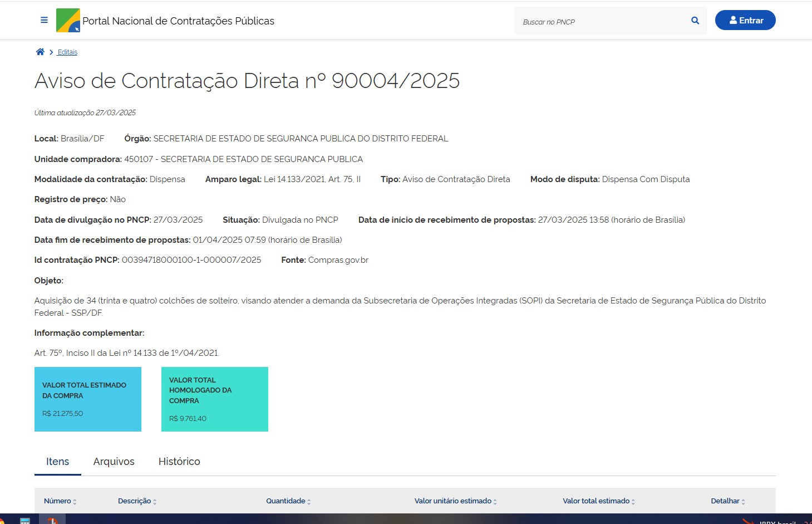Click the Detalhar column sort arrows
Image resolution: width=812 pixels, height=524 pixels.
coord(743,502)
